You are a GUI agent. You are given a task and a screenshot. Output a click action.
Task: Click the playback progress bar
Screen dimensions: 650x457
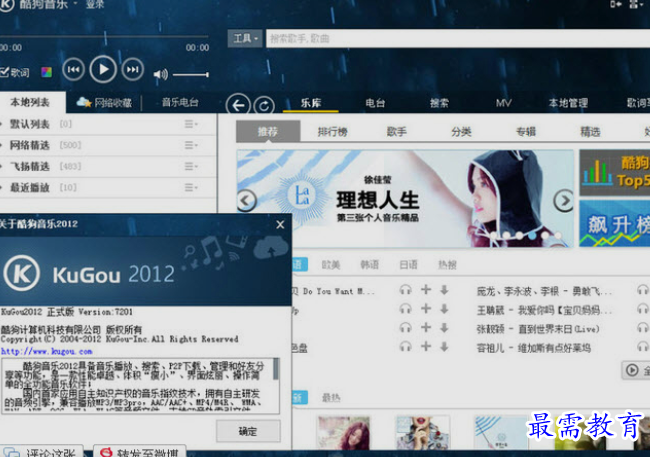104,37
